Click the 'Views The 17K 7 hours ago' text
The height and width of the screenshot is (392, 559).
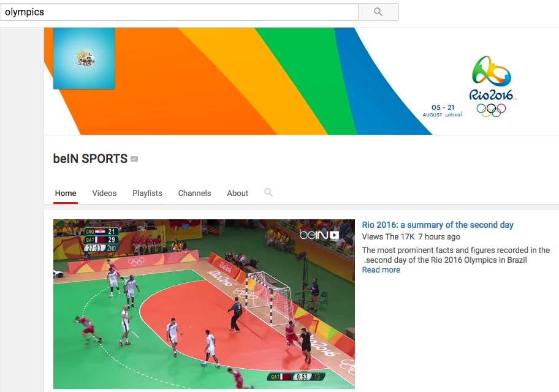pos(411,236)
